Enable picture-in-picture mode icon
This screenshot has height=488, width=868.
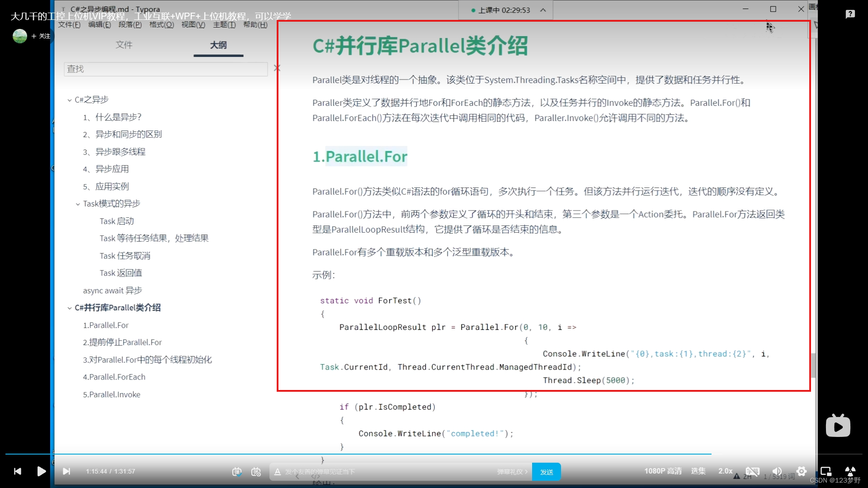point(826,471)
